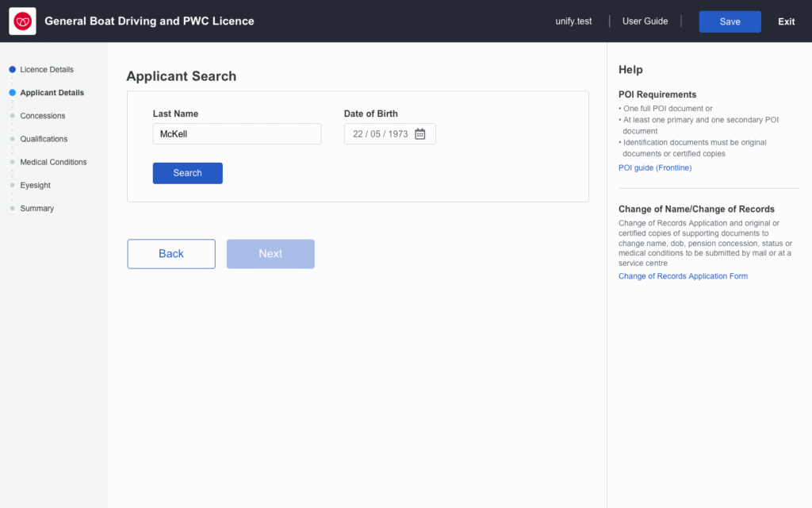Viewport: 812px width, 508px height.
Task: Click the Search button
Action: [187, 173]
